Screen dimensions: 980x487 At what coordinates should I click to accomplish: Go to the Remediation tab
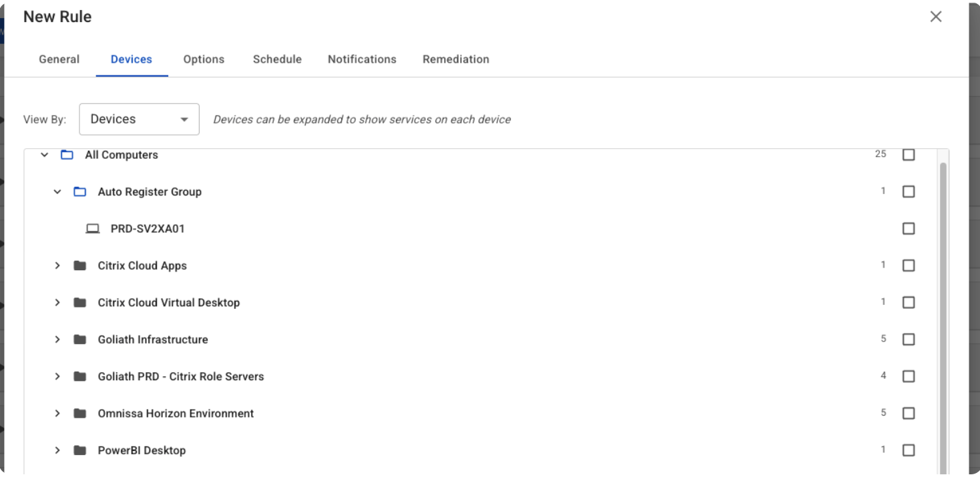(x=456, y=59)
